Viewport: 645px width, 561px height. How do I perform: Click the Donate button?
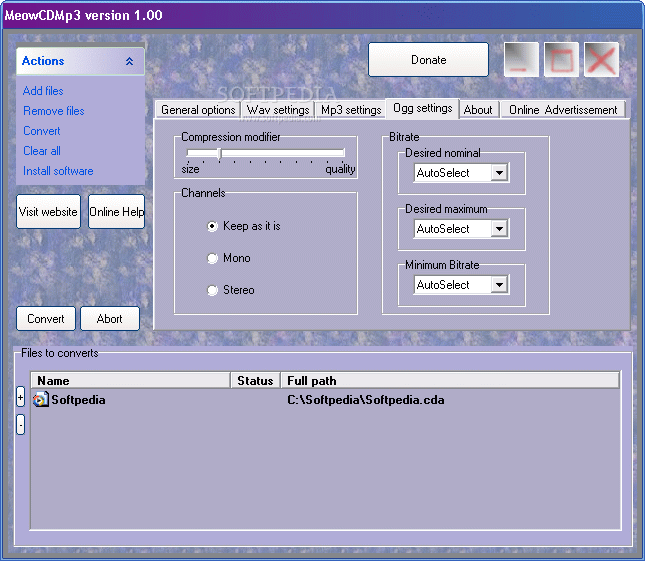(429, 60)
